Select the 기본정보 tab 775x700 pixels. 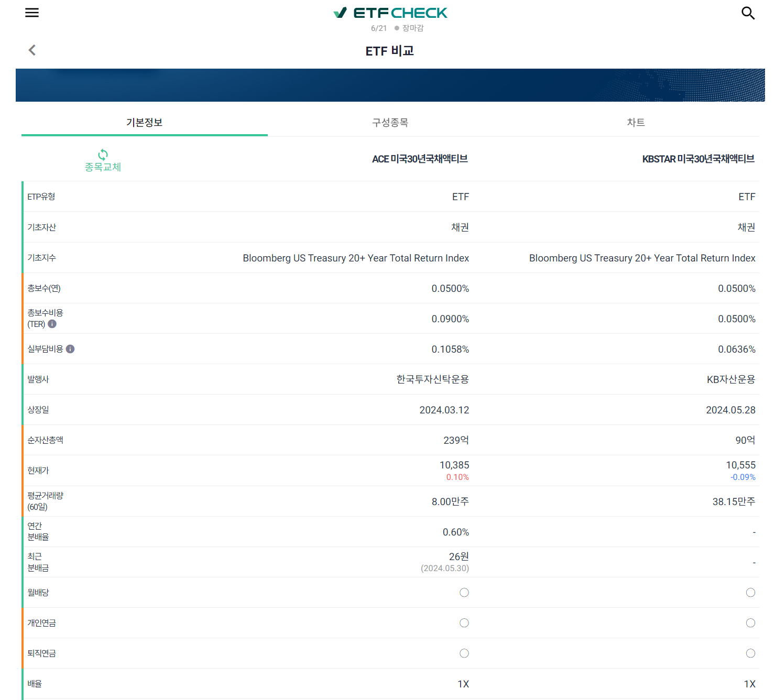pos(144,122)
